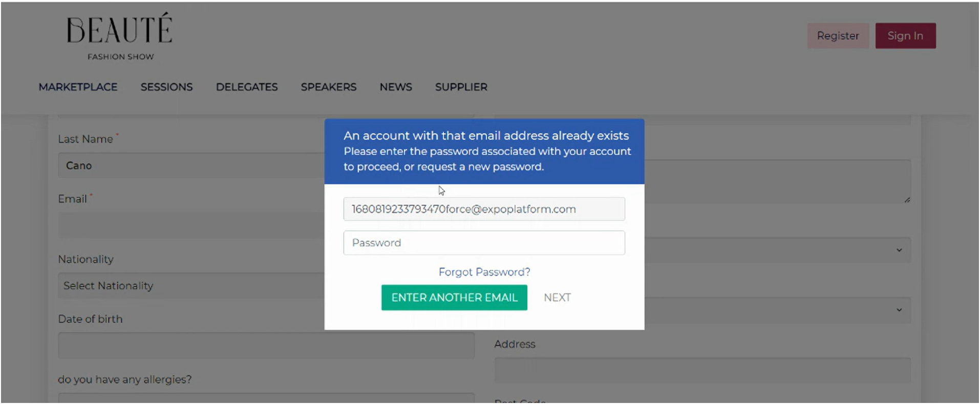Expand the upper right dropdown chevron
The image size is (980, 404).
(899, 250)
